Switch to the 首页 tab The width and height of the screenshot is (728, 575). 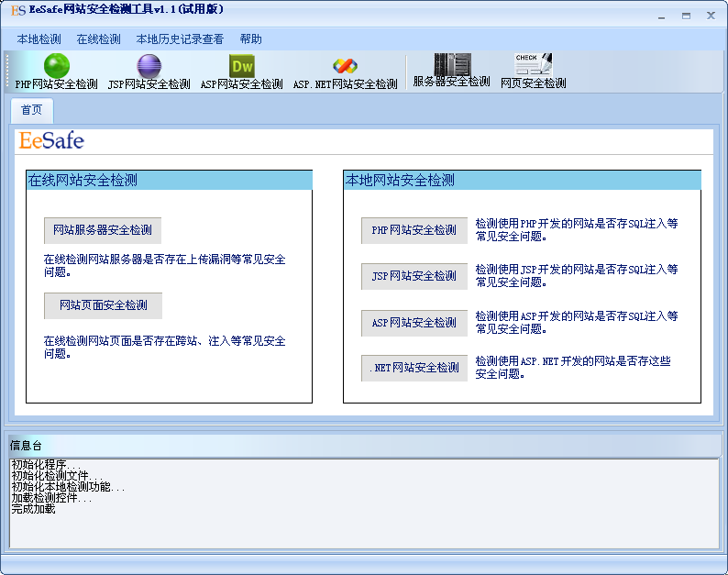point(31,110)
